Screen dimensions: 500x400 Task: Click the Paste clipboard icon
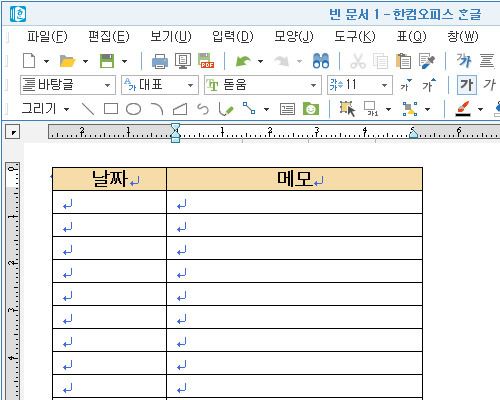coord(403,61)
